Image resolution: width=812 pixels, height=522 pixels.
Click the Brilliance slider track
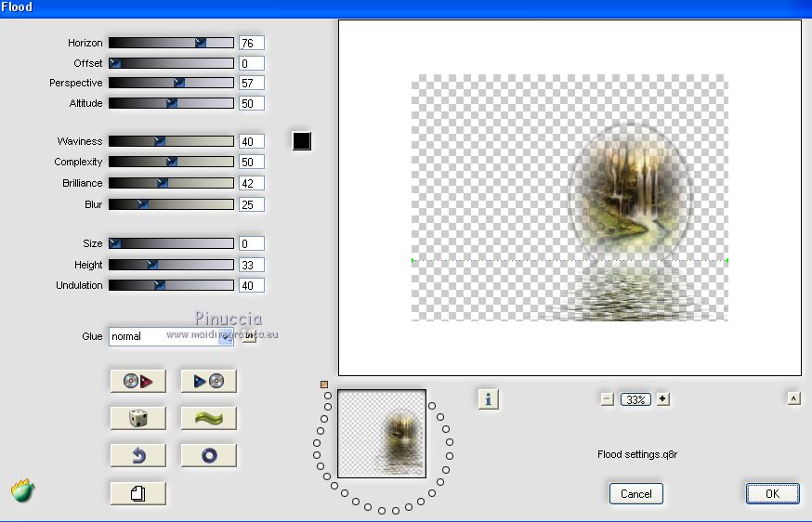[171, 183]
